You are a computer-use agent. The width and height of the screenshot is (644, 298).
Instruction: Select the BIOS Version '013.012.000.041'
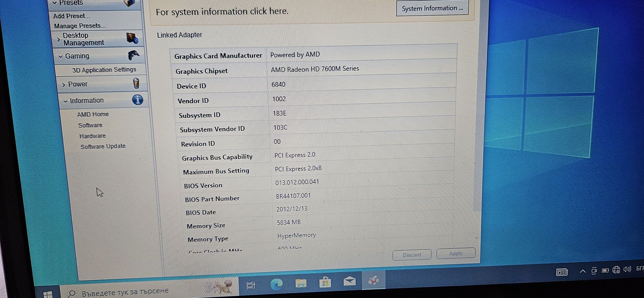pyautogui.click(x=297, y=182)
